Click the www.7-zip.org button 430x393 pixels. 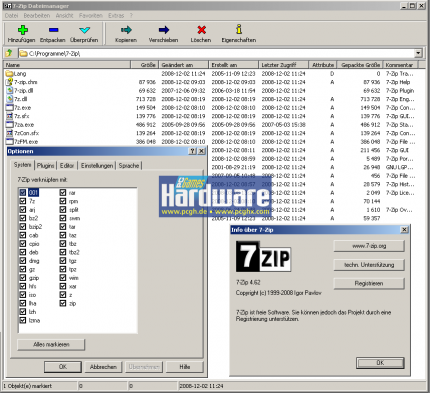[369, 246]
